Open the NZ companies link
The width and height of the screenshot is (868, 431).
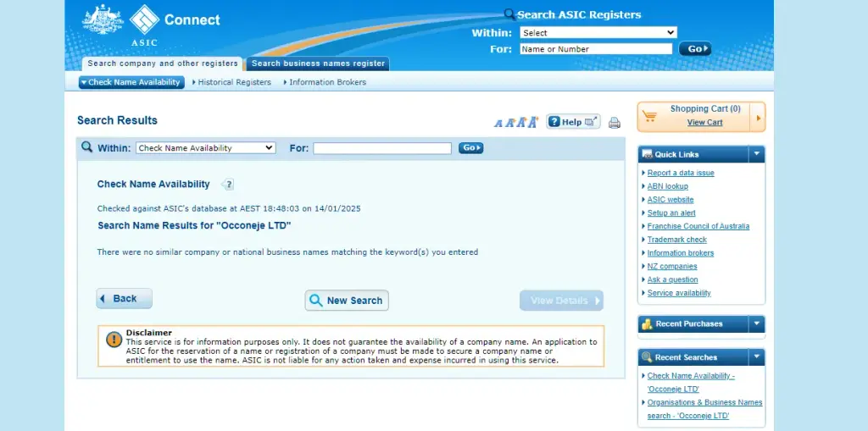(x=672, y=266)
